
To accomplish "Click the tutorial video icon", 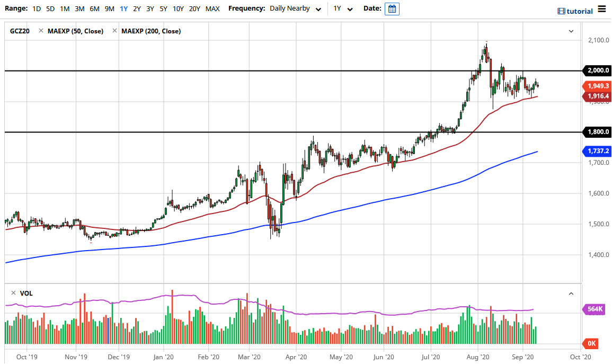I will point(561,11).
